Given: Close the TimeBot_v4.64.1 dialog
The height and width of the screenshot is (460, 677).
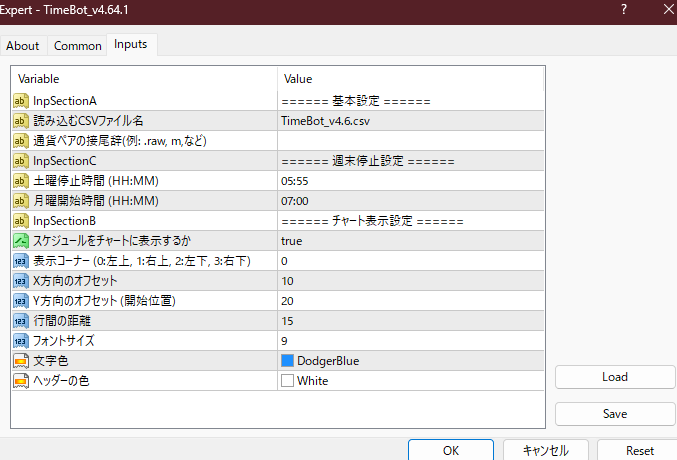Looking at the screenshot, I should [668, 10].
